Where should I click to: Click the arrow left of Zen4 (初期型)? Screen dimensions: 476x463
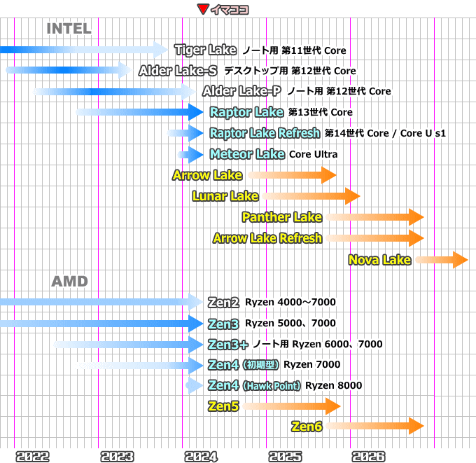(139, 365)
